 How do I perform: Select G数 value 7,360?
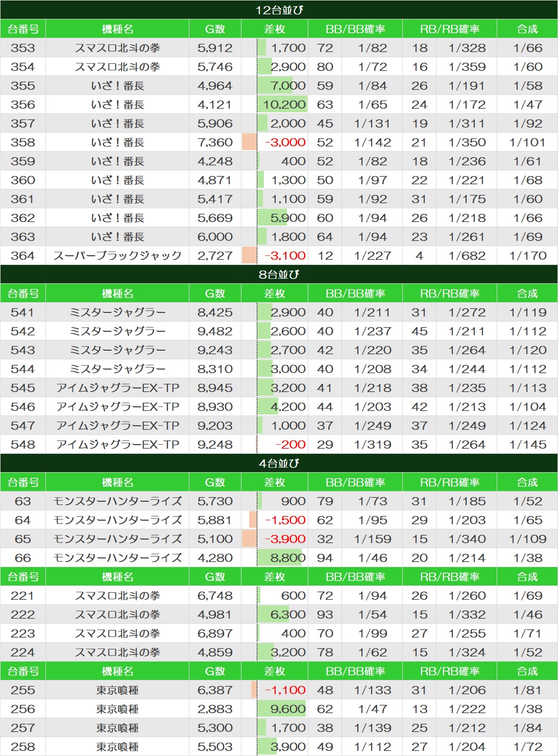point(215,142)
